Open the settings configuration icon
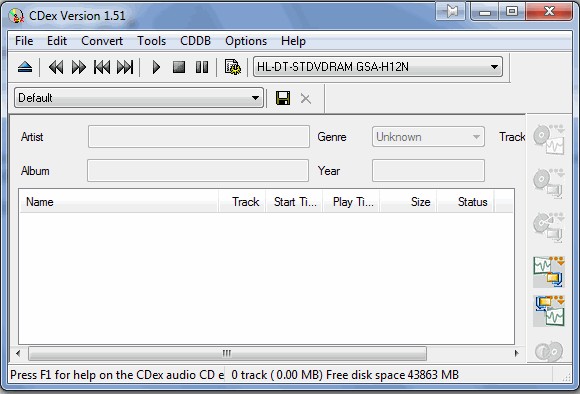Image resolution: width=580 pixels, height=394 pixels. pyautogui.click(x=233, y=67)
